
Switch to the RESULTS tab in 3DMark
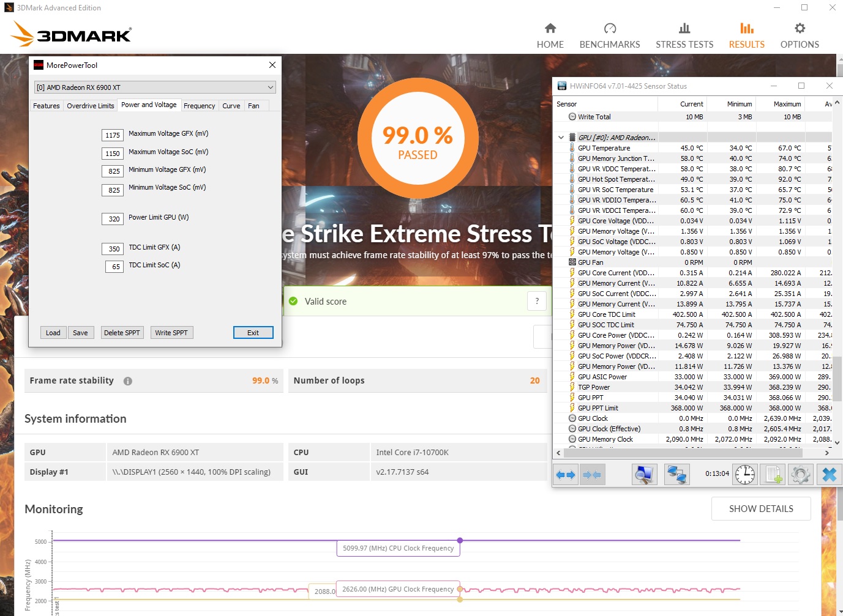(746, 36)
